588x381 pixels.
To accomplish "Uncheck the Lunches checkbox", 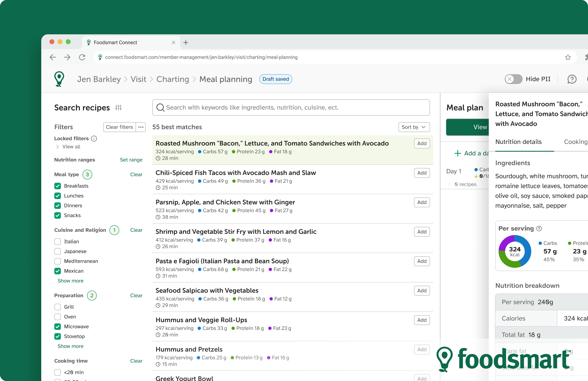I will pyautogui.click(x=58, y=196).
